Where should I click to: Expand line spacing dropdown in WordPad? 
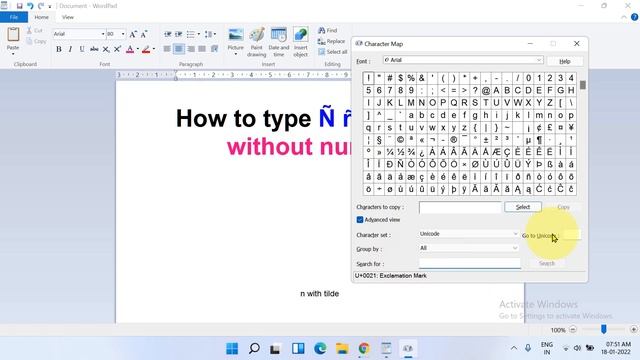[215, 34]
